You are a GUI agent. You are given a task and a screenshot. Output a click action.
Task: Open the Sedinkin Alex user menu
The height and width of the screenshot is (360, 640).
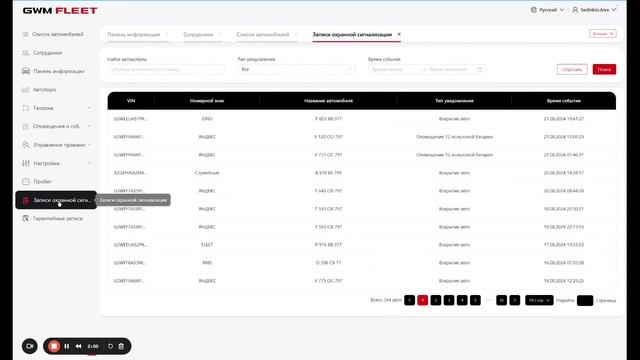tap(594, 10)
